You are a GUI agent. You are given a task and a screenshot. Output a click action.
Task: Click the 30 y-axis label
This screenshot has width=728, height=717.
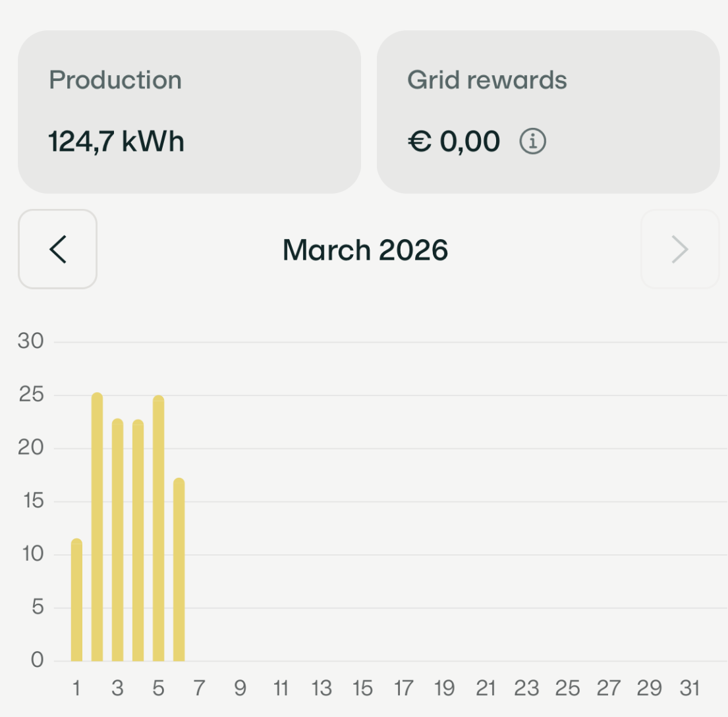click(x=30, y=341)
